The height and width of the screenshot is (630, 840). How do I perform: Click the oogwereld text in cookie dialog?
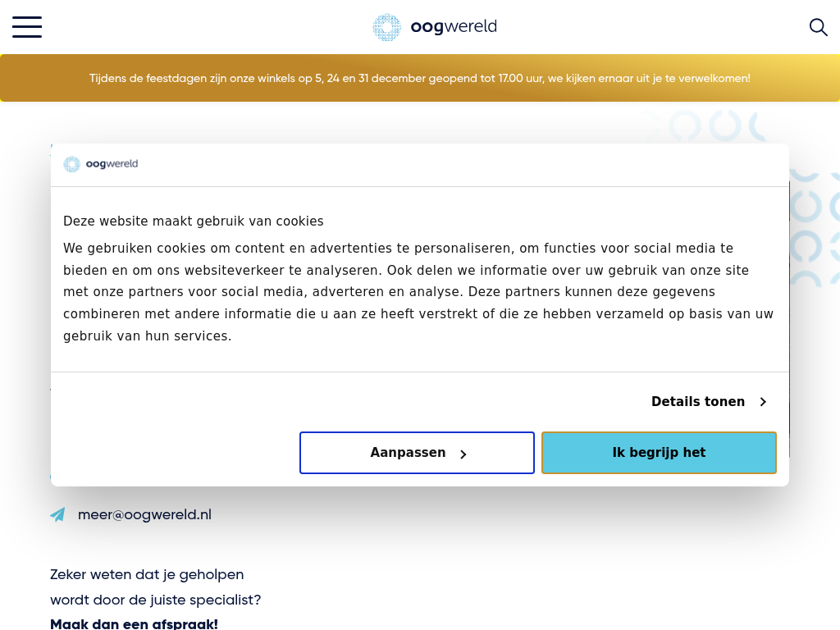(x=112, y=164)
